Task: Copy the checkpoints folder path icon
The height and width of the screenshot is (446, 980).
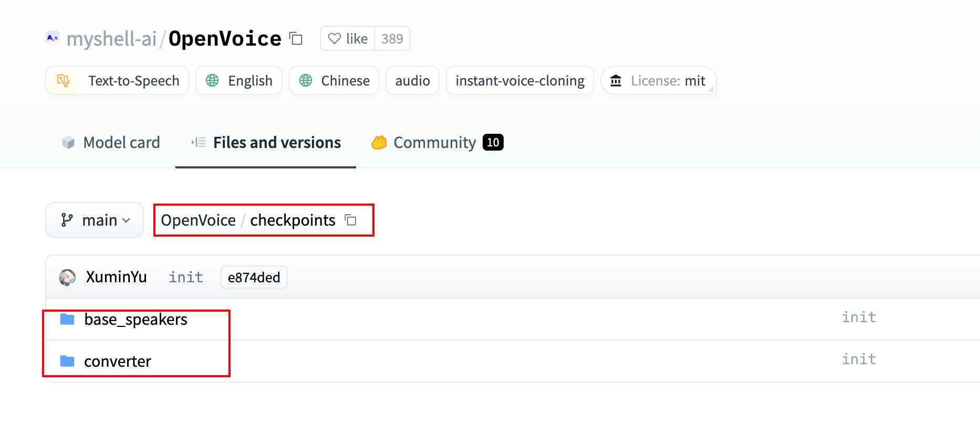Action: tap(351, 220)
